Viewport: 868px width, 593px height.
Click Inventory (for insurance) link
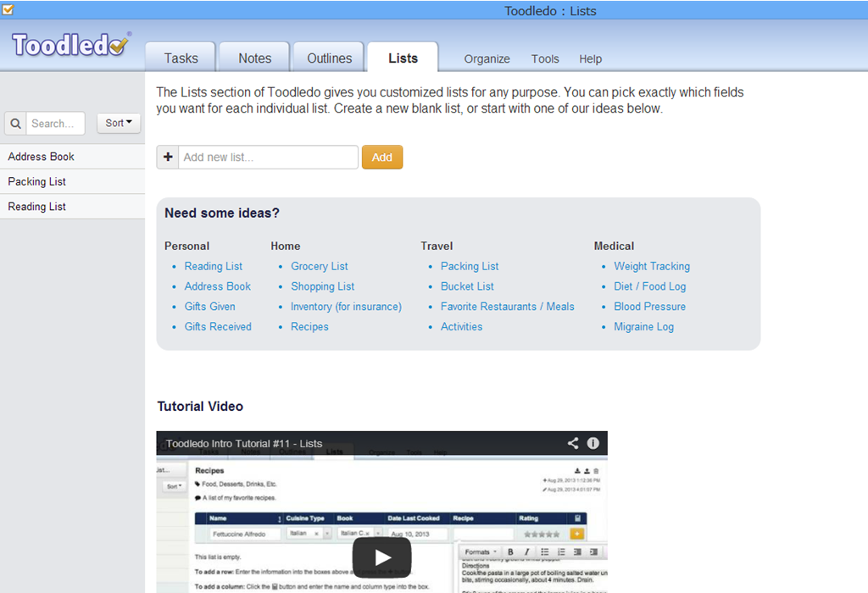[346, 307]
